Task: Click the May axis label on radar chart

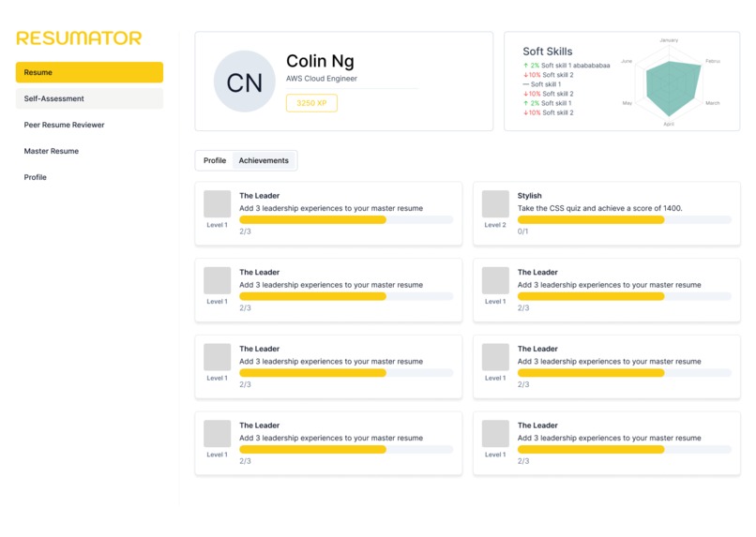Action: click(x=627, y=103)
